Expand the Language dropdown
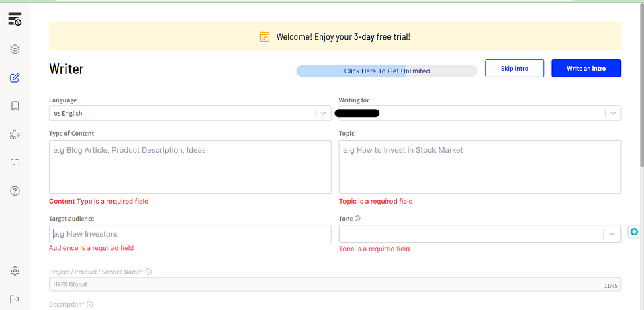Image resolution: width=644 pixels, height=310 pixels. (x=323, y=114)
